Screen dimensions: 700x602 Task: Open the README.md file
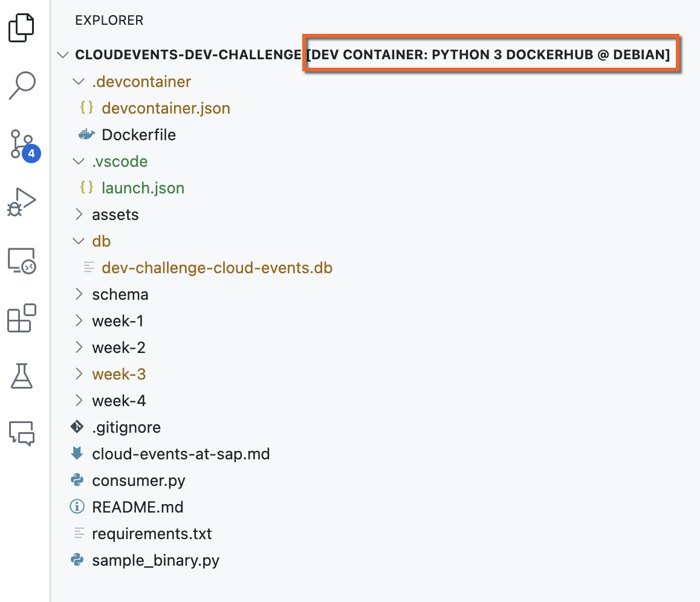pos(137,507)
